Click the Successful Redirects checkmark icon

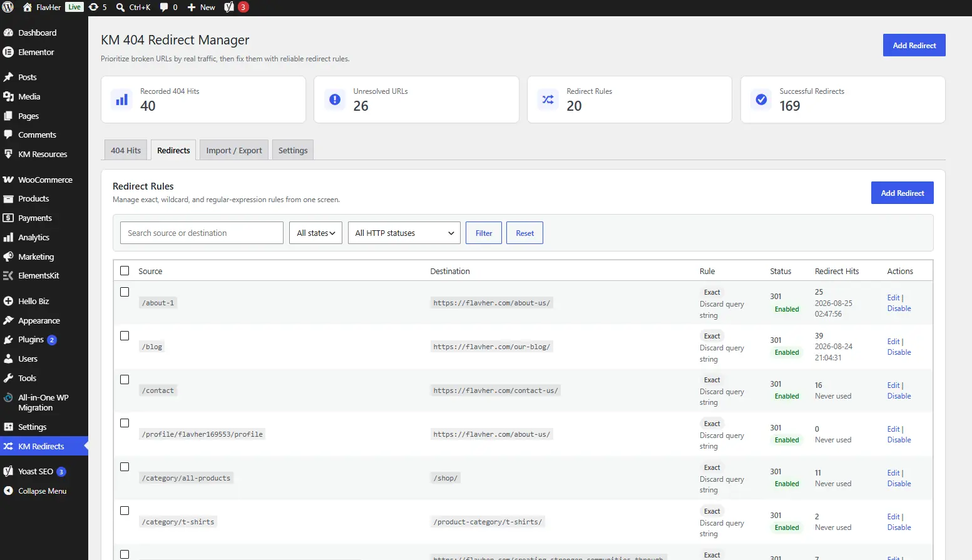(761, 99)
